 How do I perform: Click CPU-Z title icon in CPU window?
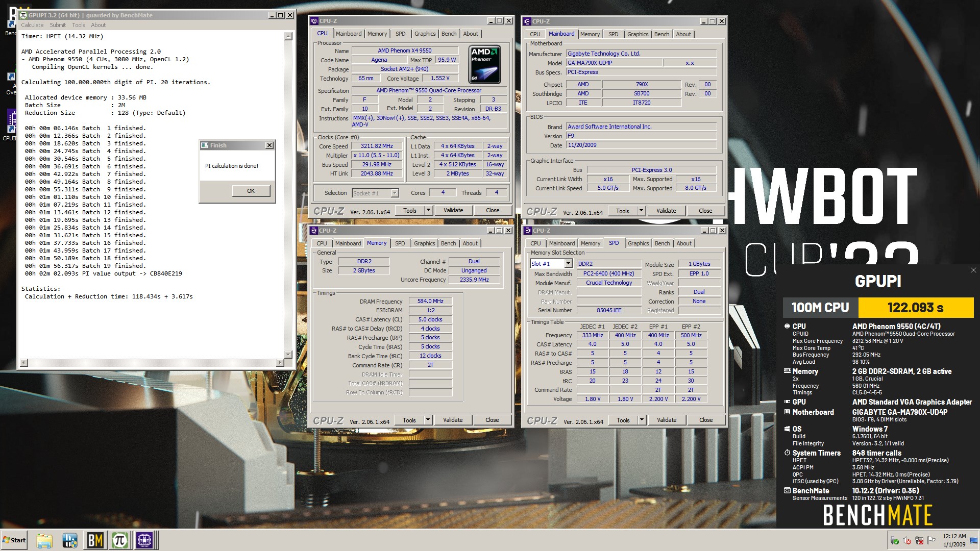click(x=314, y=21)
